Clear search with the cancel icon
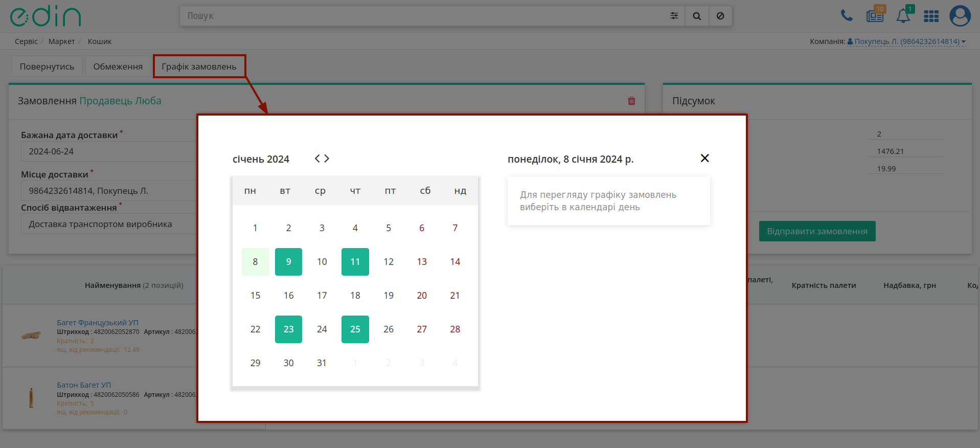 point(720,16)
